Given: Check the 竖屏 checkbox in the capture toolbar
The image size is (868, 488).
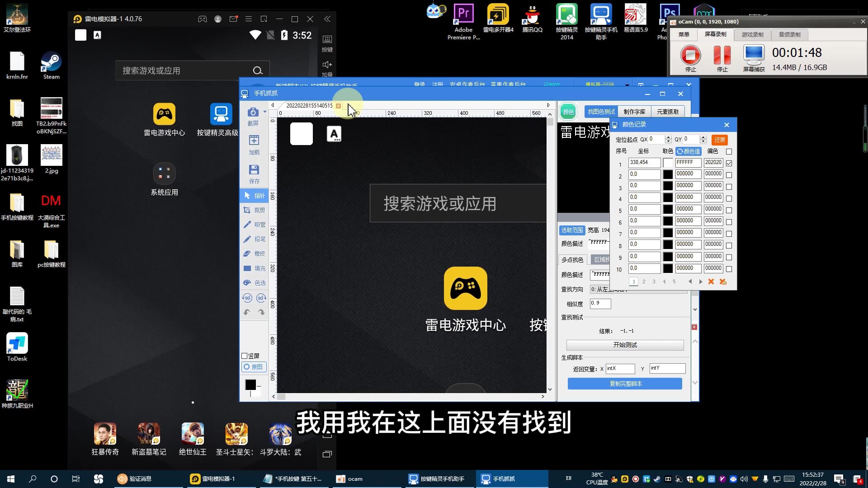Looking at the screenshot, I should pos(244,356).
